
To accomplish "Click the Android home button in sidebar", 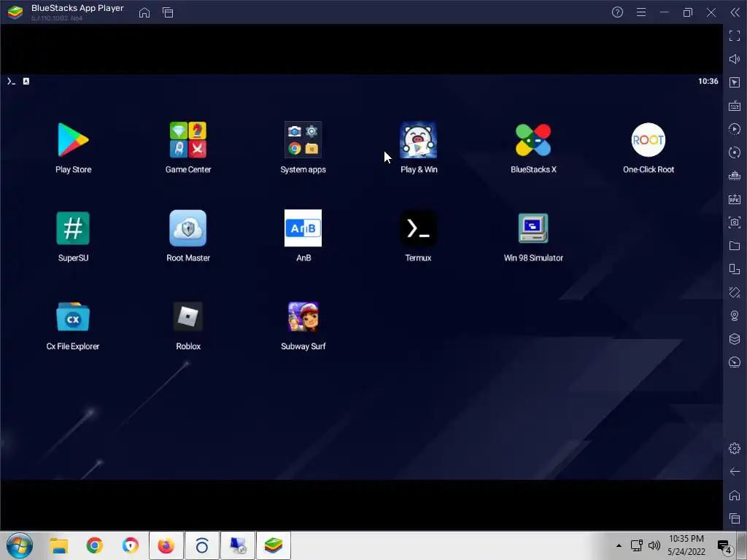I will 735,495.
